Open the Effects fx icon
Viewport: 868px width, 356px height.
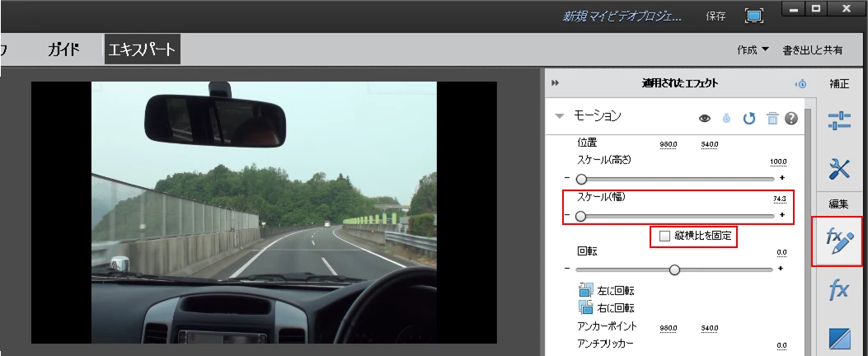(x=838, y=289)
